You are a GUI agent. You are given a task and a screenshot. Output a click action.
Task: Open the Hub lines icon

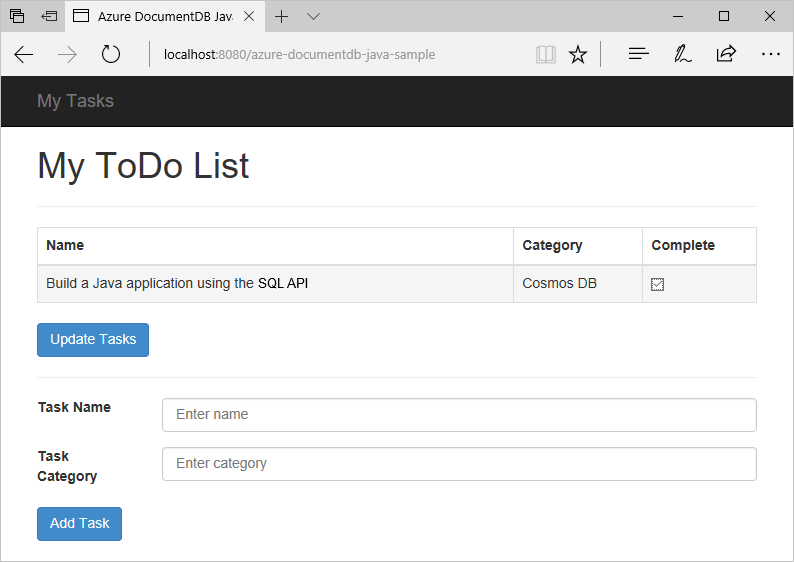639,54
